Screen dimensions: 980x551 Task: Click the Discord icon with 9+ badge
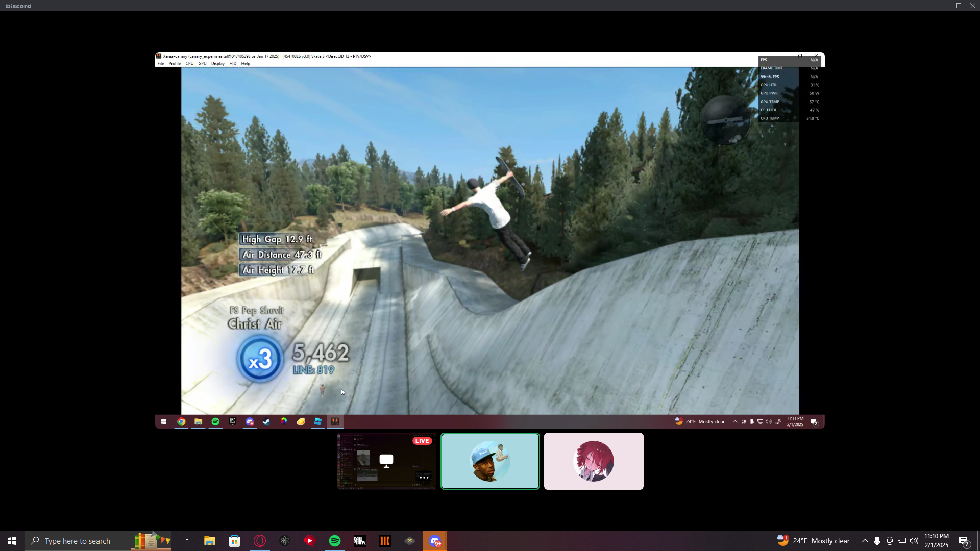(435, 541)
